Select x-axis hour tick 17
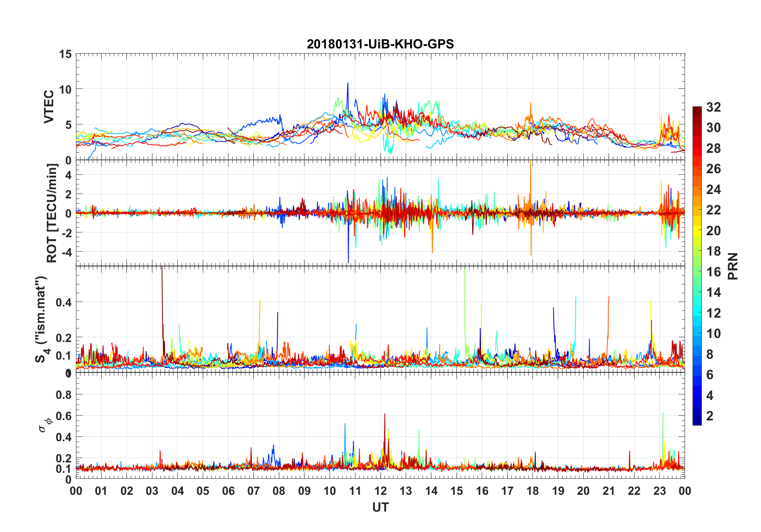 pos(507,491)
